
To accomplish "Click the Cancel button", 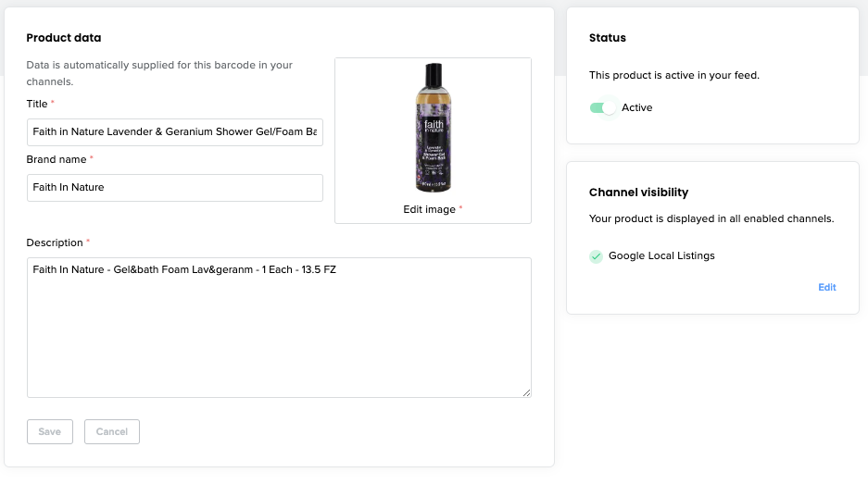I will [112, 432].
